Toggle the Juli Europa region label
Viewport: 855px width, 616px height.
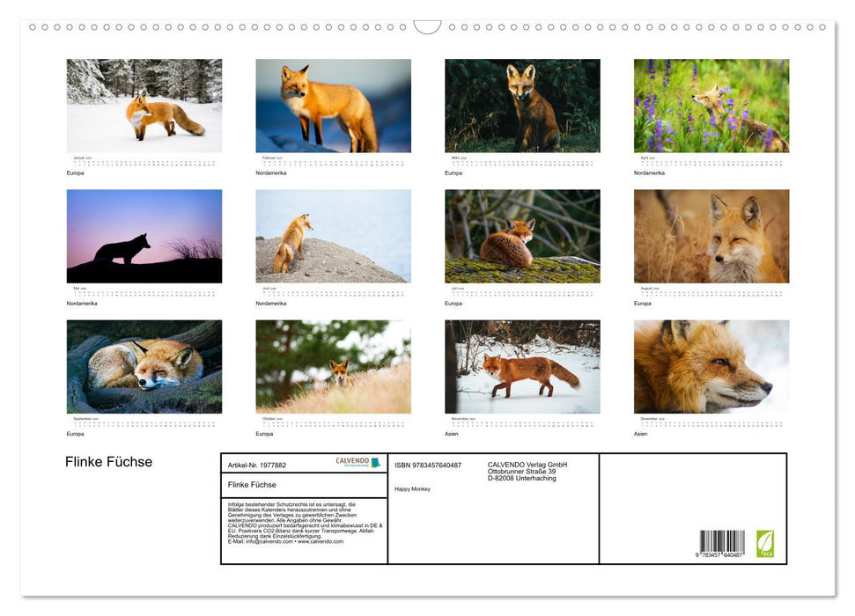(x=453, y=303)
